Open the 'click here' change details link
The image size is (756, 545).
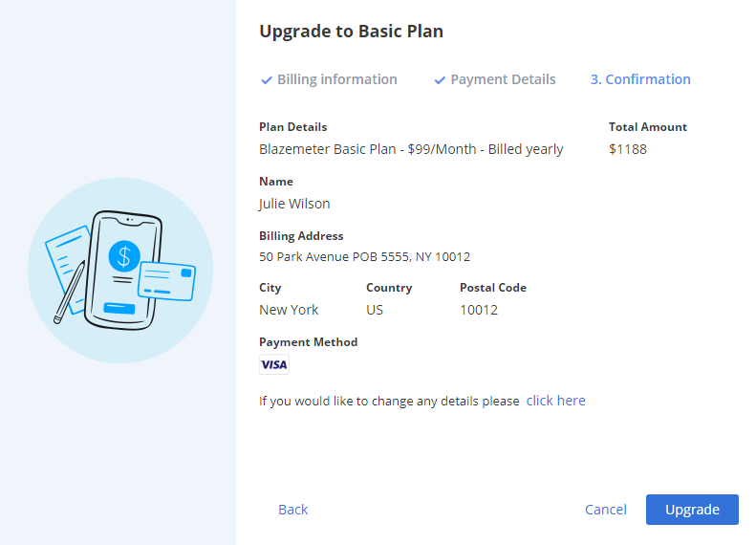tap(556, 401)
